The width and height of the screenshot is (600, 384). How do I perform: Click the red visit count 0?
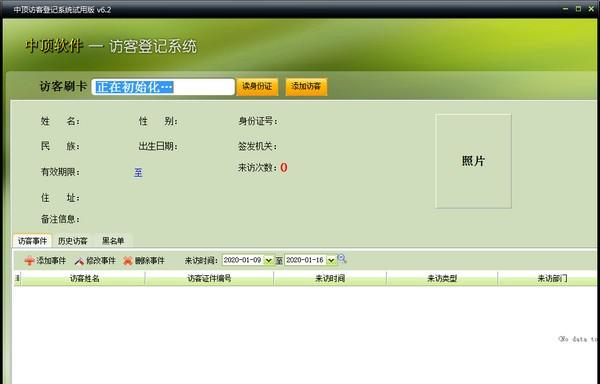click(284, 168)
